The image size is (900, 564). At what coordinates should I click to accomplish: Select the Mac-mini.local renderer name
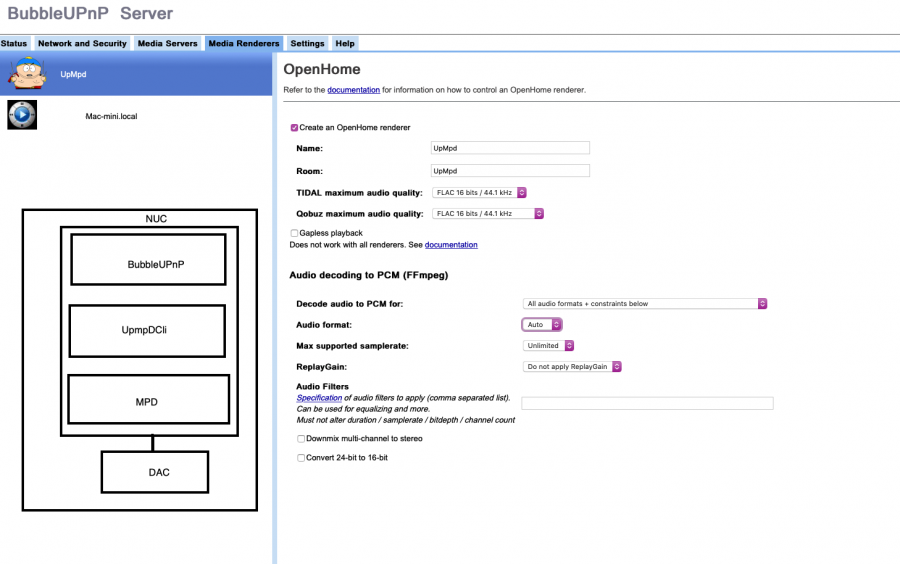(x=111, y=116)
